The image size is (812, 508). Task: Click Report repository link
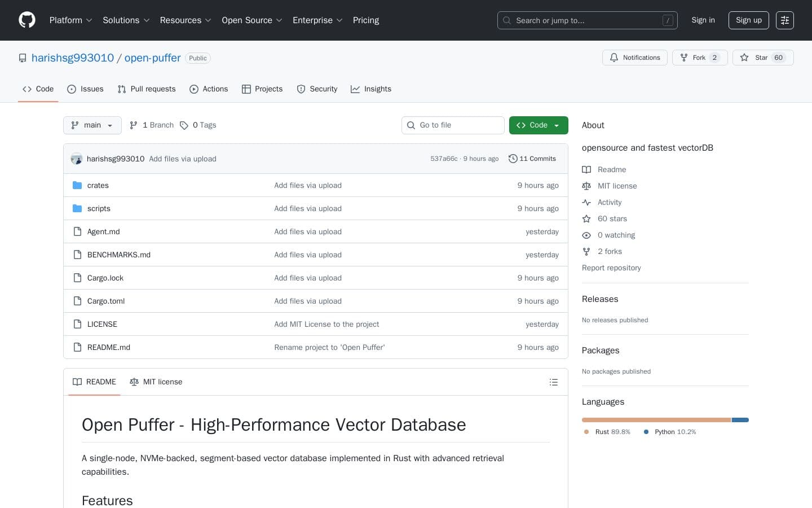tap(611, 268)
